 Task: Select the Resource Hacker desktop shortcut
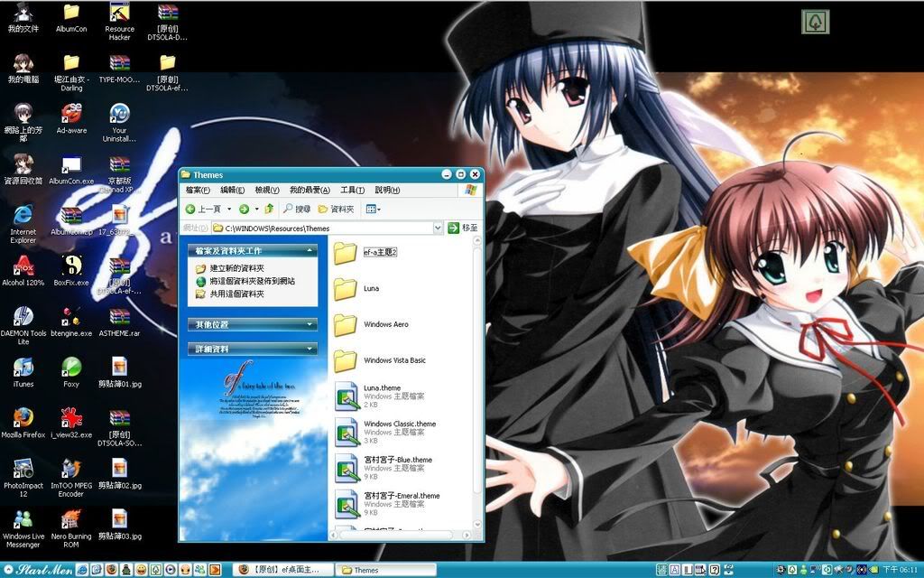[120, 22]
